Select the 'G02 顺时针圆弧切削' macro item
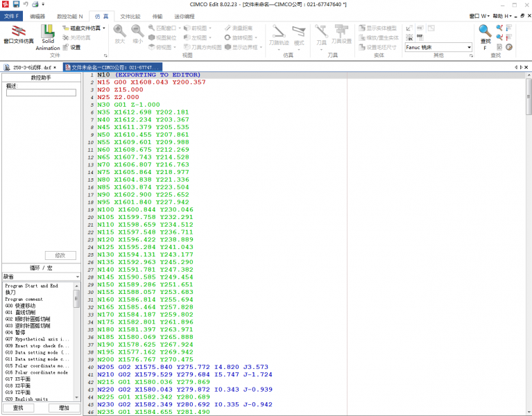This screenshot has width=532, height=416. click(28, 319)
